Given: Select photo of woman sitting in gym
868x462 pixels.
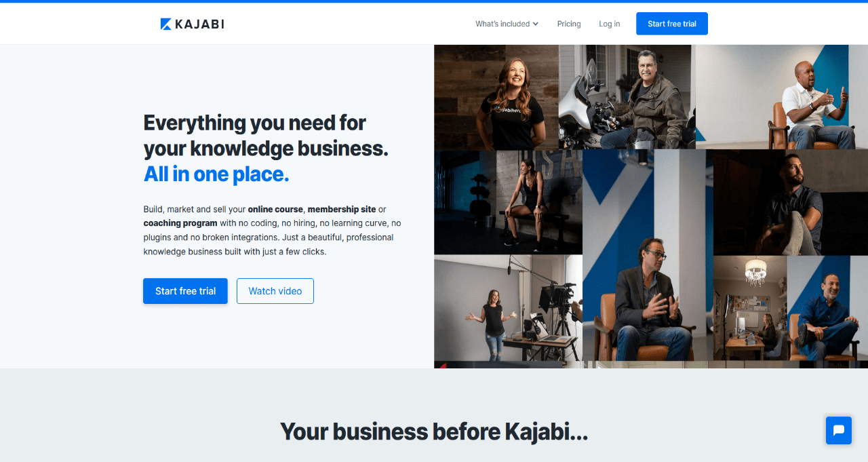Looking at the screenshot, I should tap(508, 202).
